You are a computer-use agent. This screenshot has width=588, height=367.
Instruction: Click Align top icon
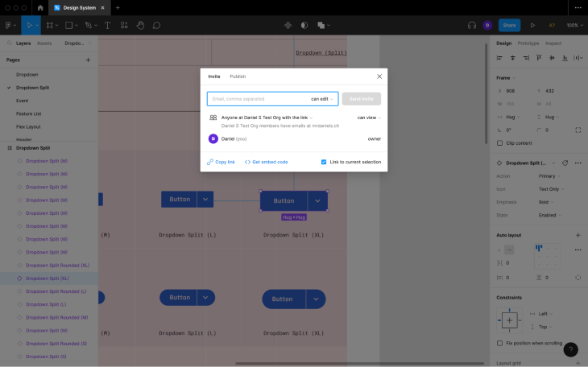point(539,58)
